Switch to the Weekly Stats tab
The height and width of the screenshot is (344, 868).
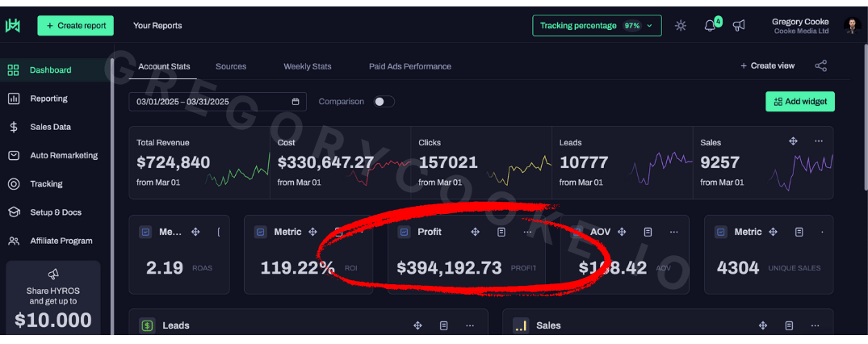[x=308, y=66]
